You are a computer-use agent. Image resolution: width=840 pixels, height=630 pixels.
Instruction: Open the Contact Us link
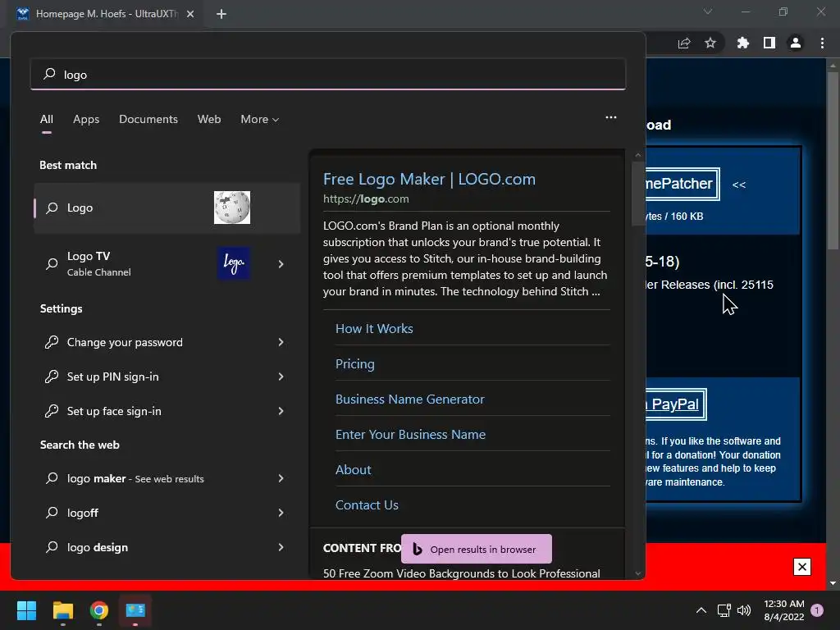(367, 505)
